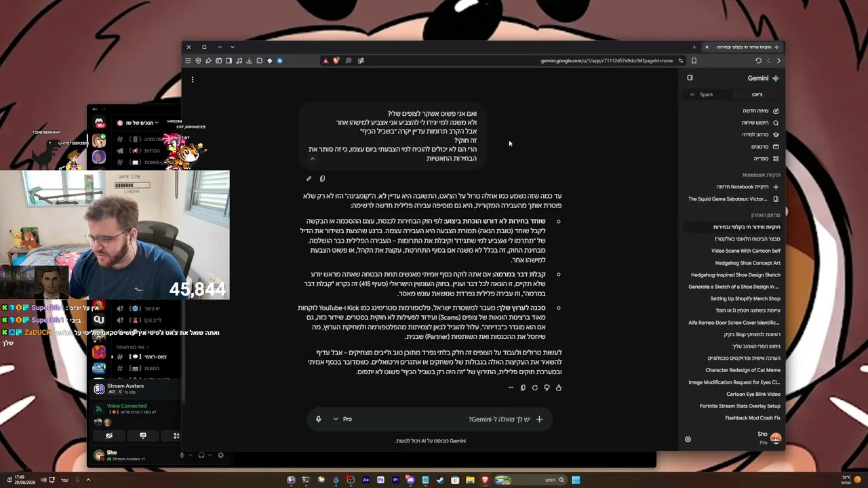Collapse the Gemini sidebar panel icon
This screenshot has width=868, height=488.
[x=690, y=78]
